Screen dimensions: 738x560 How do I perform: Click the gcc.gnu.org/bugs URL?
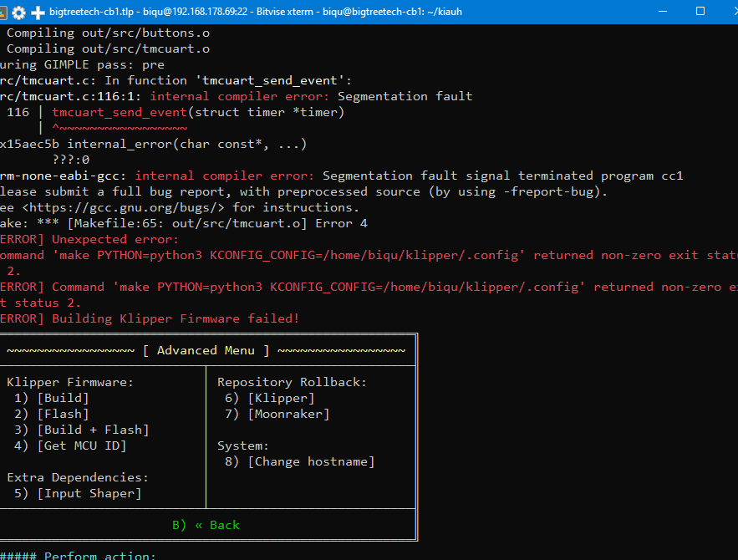[124, 207]
